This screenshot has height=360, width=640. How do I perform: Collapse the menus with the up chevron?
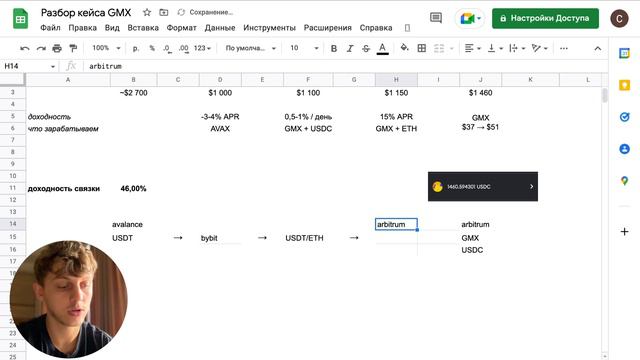tap(598, 49)
